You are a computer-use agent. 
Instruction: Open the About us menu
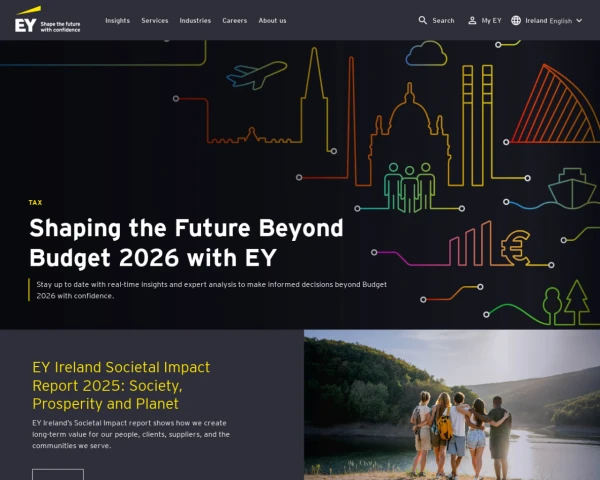point(272,21)
